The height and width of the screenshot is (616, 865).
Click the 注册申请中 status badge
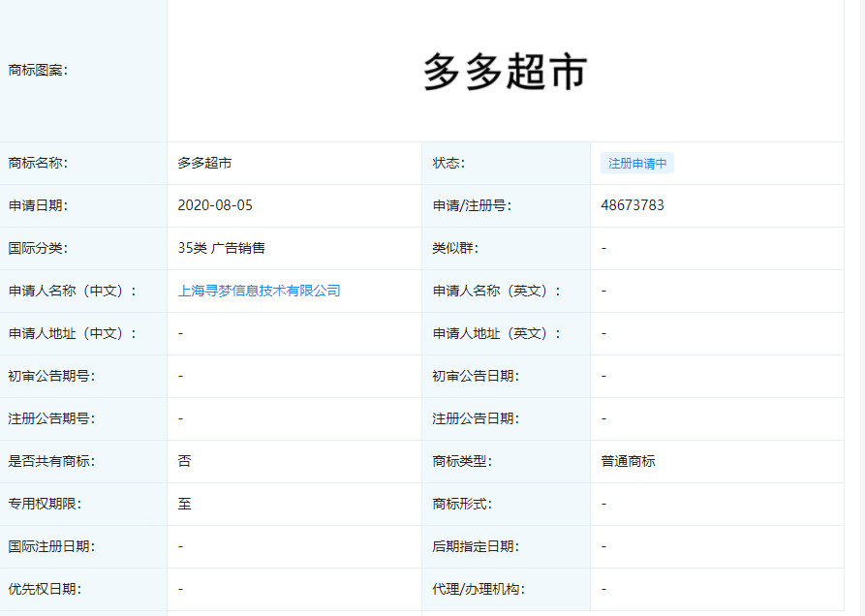636,164
